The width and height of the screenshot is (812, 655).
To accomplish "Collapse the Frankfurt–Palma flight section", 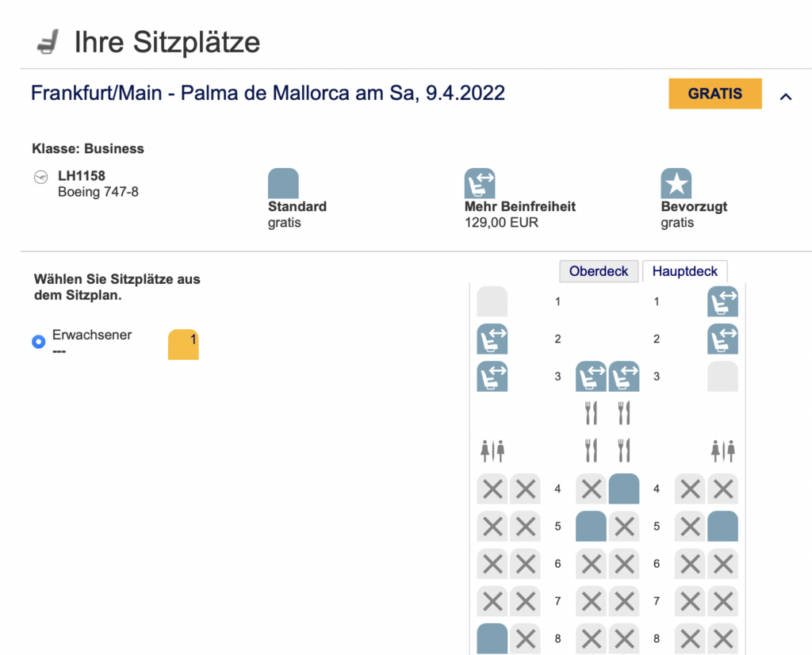I will 786,96.
